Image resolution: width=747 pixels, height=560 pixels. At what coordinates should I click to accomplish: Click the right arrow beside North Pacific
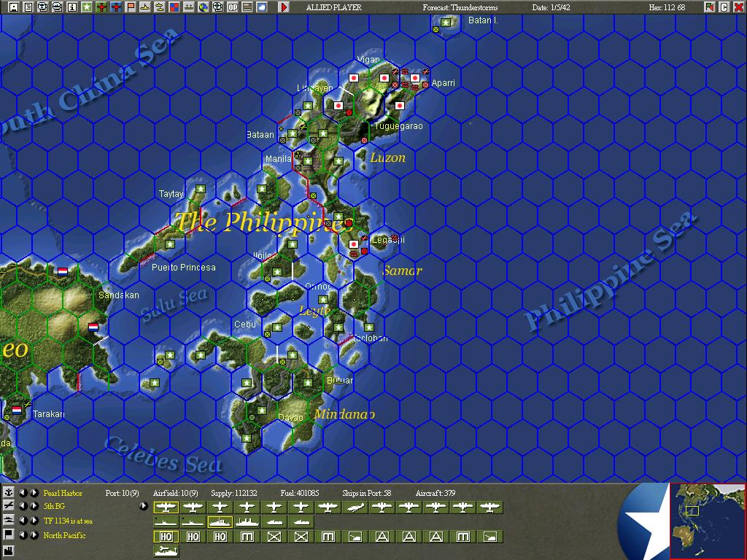tap(34, 534)
